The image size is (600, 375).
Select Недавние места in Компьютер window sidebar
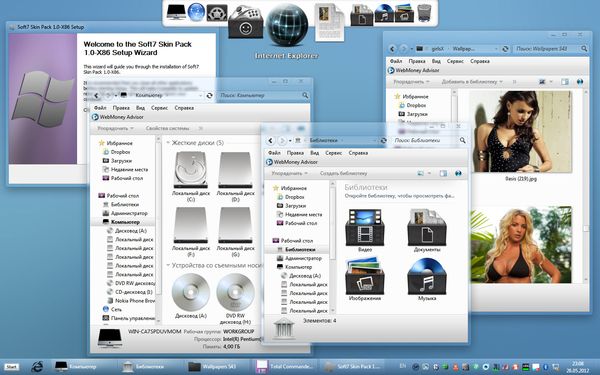(x=126, y=170)
